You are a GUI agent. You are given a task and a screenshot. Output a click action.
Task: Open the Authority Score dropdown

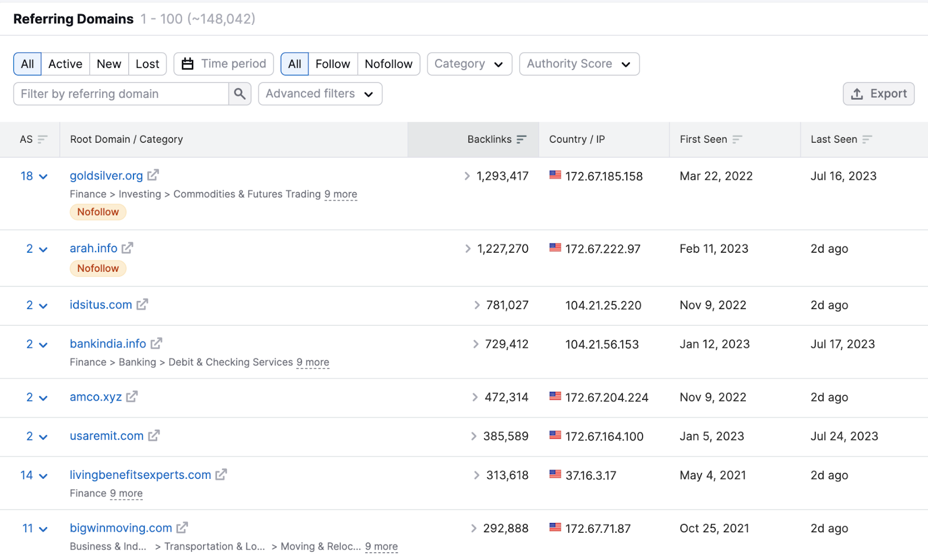(578, 64)
